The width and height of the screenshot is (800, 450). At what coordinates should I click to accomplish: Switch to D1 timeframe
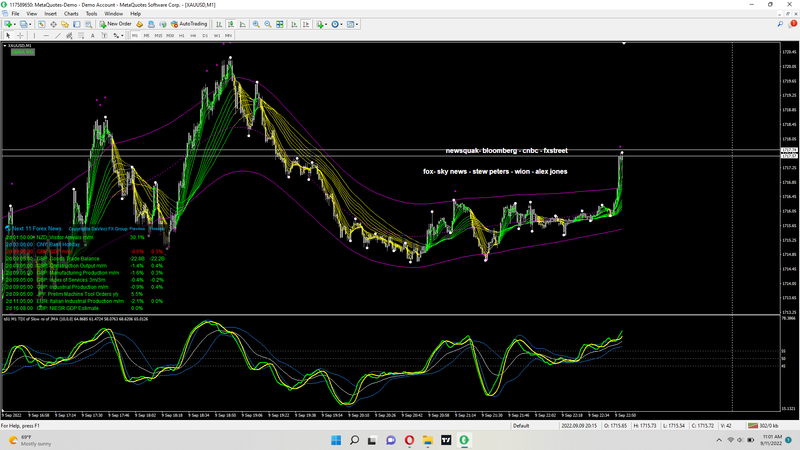[205, 36]
